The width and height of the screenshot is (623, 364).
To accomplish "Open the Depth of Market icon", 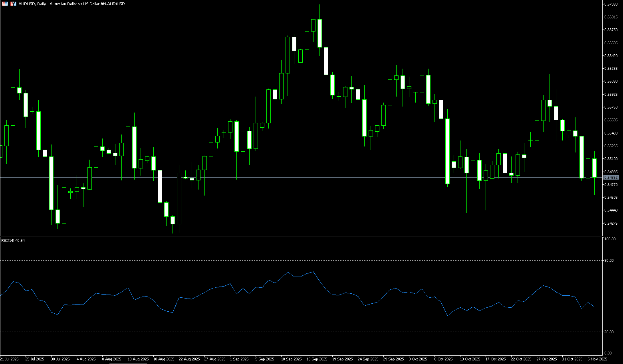I will pyautogui.click(x=5, y=4).
